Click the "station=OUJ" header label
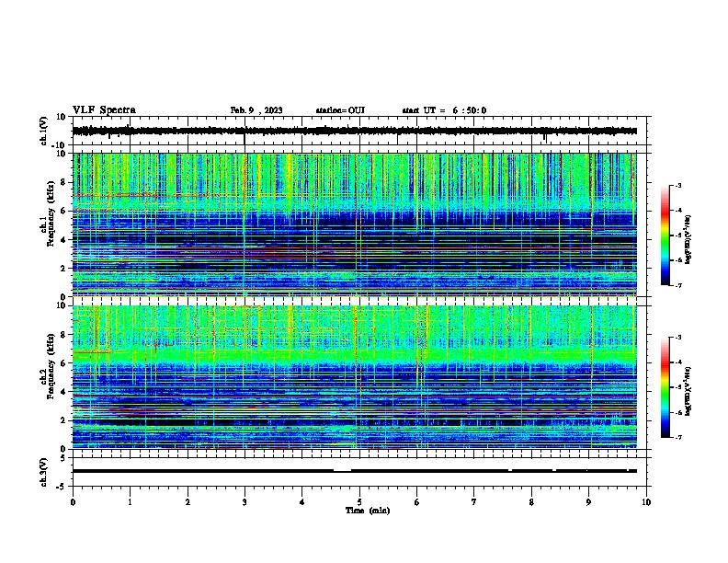728x563 pixels. [x=340, y=110]
